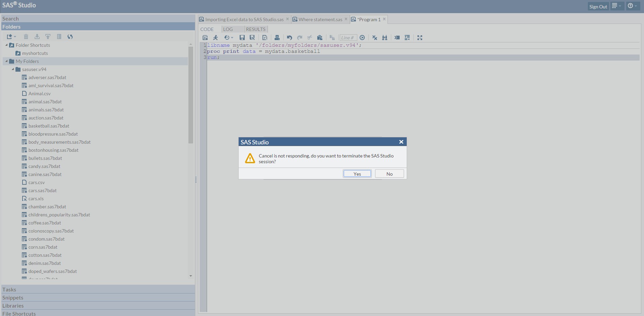Select the basketball.sas7bdat dataset

pos(48,126)
